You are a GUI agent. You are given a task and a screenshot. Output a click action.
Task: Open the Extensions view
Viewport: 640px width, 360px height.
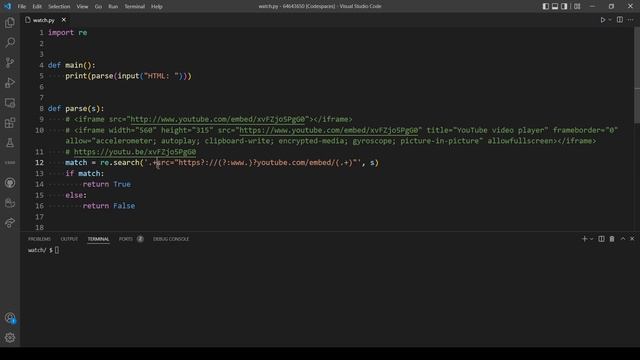10,122
